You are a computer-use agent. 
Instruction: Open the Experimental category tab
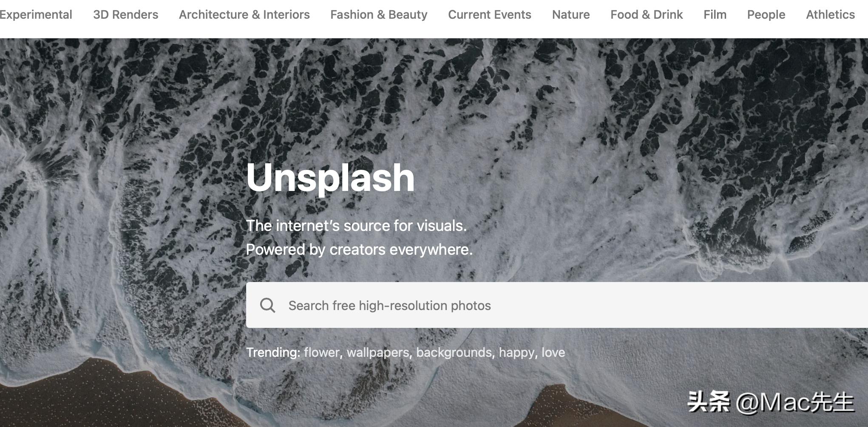(x=36, y=14)
